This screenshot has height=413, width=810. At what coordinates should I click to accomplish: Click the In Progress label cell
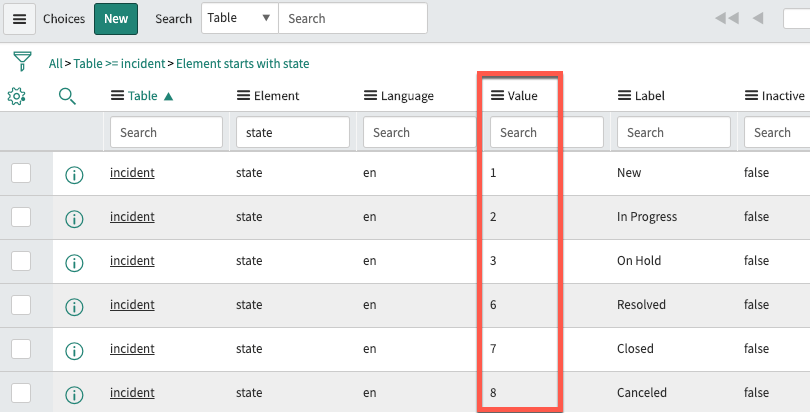click(x=647, y=217)
